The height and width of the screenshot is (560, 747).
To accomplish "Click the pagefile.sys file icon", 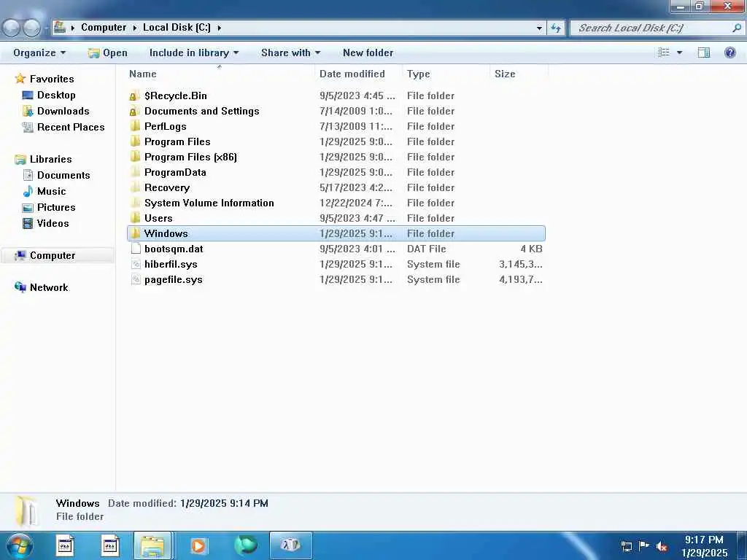I will coord(136,279).
